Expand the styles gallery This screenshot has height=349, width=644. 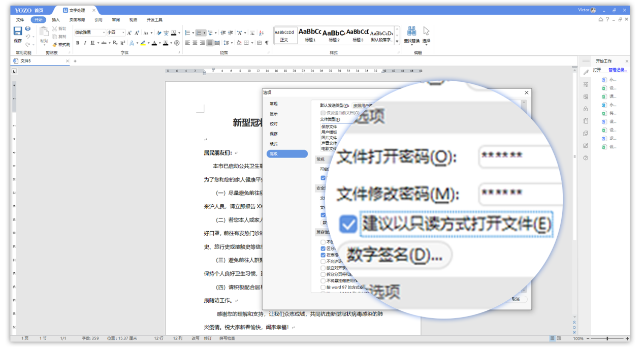tap(397, 42)
